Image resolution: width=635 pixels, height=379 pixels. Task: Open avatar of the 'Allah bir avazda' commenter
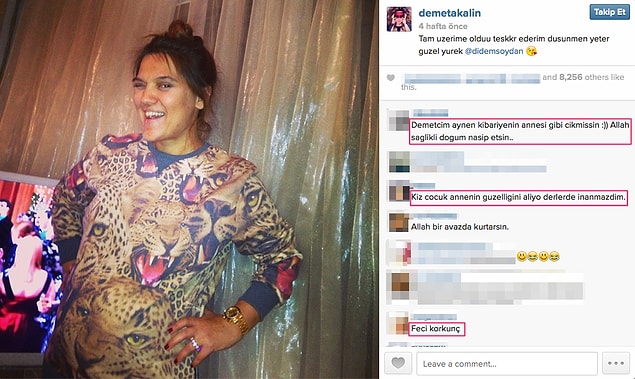(398, 221)
